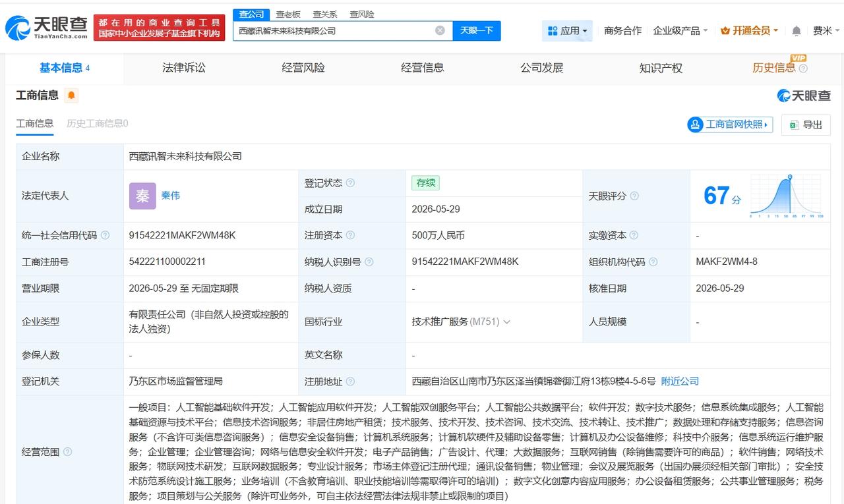844x504 pixels.
Task: Click organization code MAKF2WM4-8
Action: pyautogui.click(x=727, y=262)
